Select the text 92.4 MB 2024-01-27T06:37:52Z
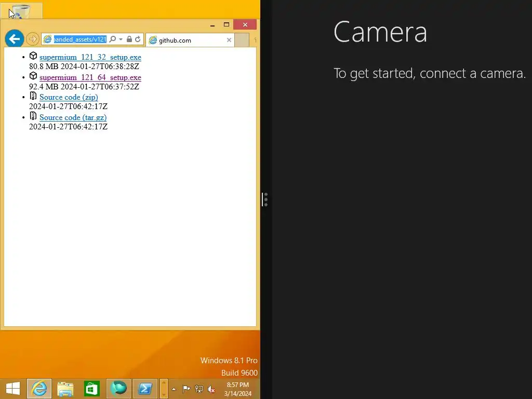This screenshot has height=399, width=532. pos(84,87)
